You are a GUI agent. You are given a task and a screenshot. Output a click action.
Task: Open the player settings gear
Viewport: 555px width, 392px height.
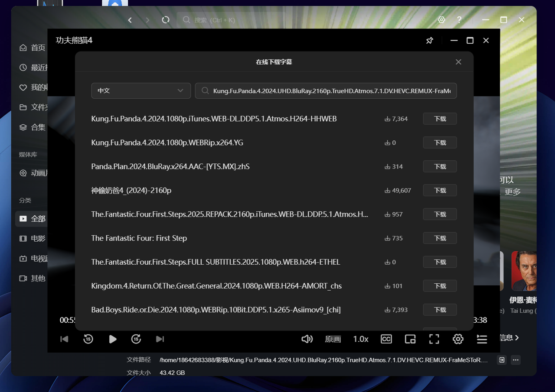[x=458, y=339]
